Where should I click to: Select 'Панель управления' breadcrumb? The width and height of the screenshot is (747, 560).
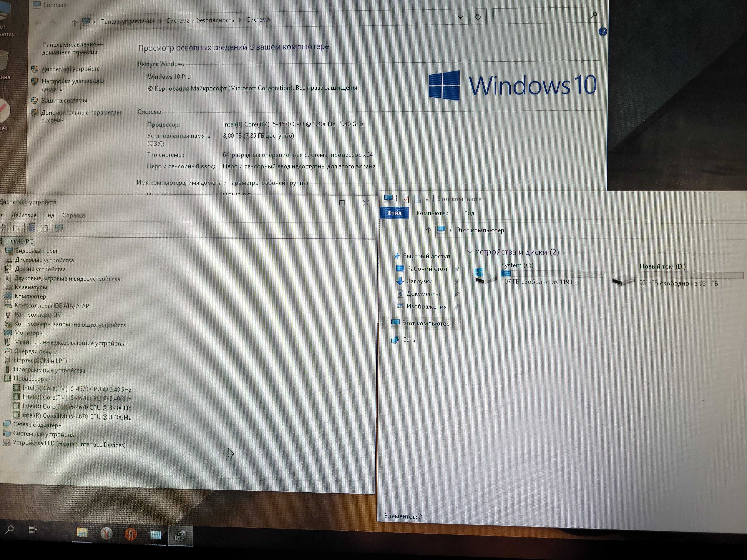coord(127,21)
